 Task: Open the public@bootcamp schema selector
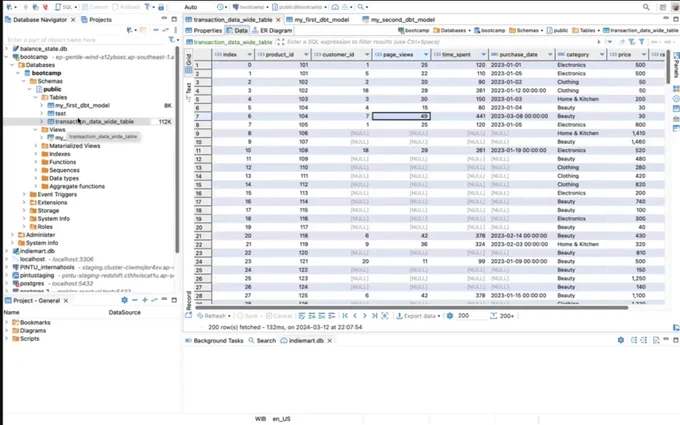[299, 7]
